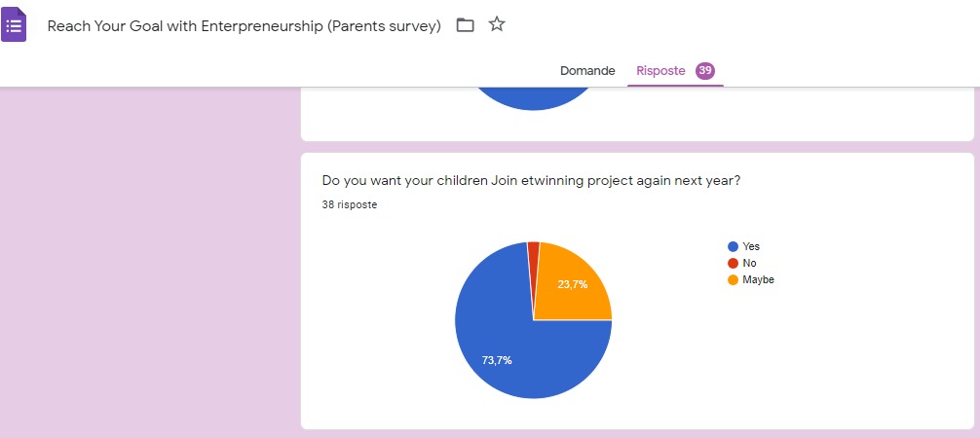This screenshot has width=980, height=438.
Task: Click the red No legend dot
Action: coord(733,264)
